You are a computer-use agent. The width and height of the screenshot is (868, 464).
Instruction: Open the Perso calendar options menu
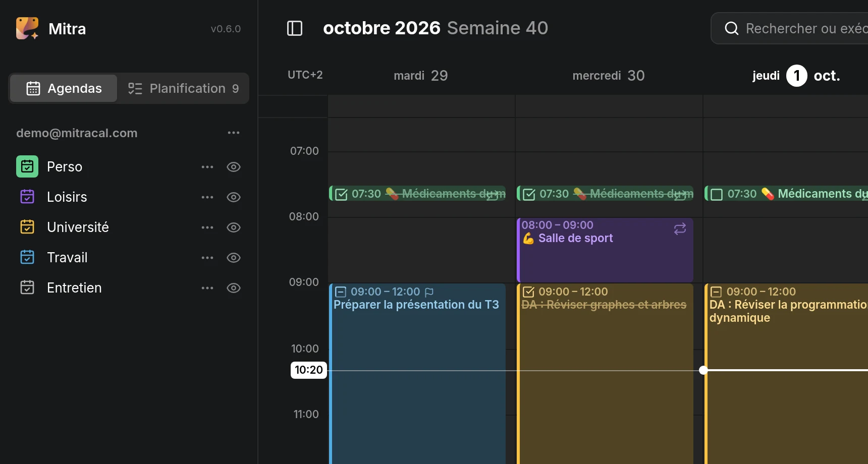click(207, 167)
